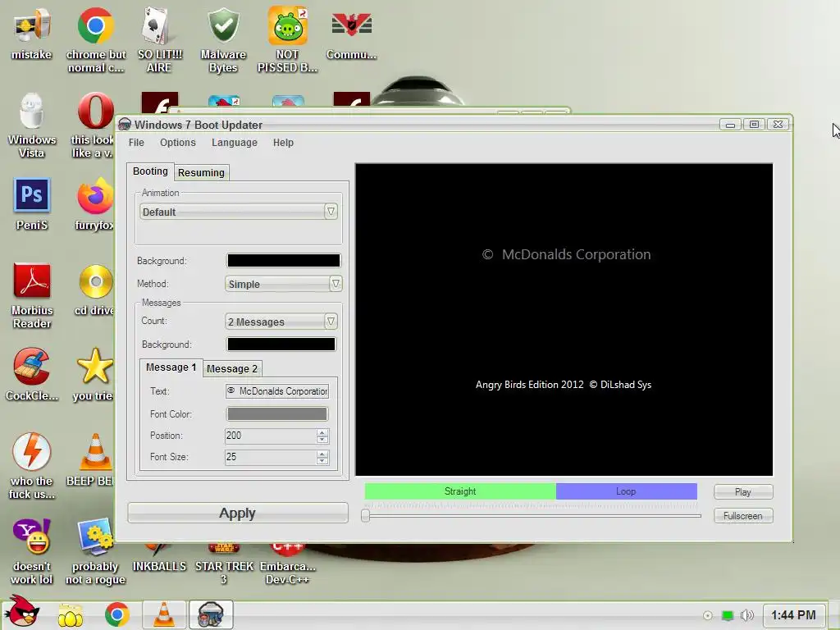Open the Help menu
This screenshot has height=630, width=840.
(x=283, y=143)
